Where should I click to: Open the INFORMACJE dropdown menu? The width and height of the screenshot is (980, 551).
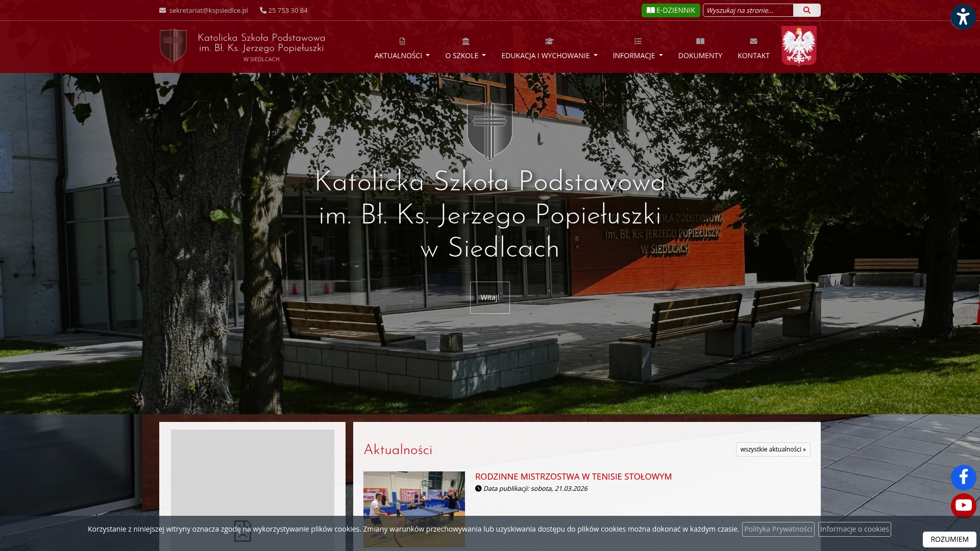pyautogui.click(x=637, y=56)
